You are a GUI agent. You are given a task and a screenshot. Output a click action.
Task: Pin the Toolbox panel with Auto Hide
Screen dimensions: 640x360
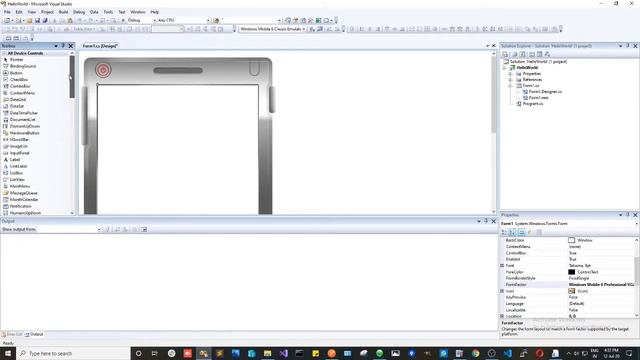(63, 46)
